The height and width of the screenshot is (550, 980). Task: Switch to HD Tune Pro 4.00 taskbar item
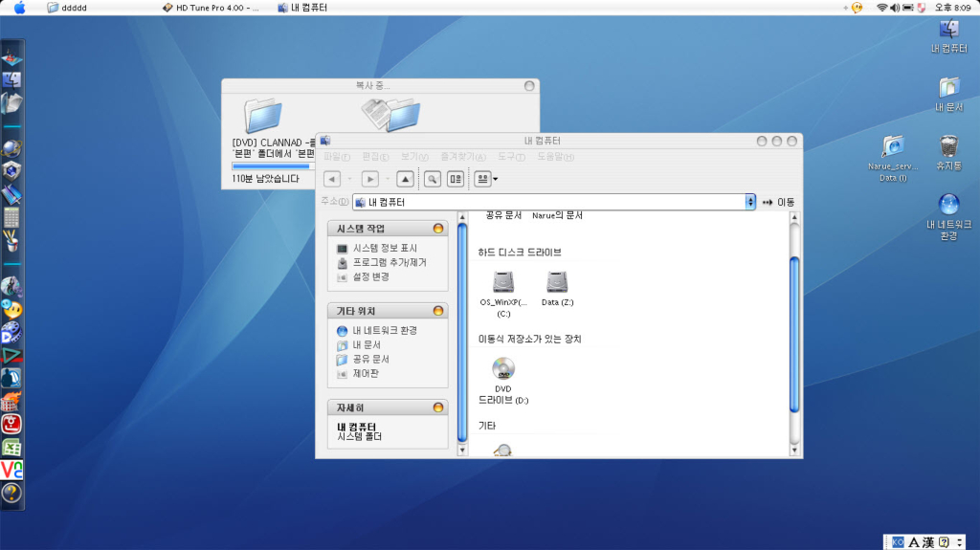coord(211,8)
